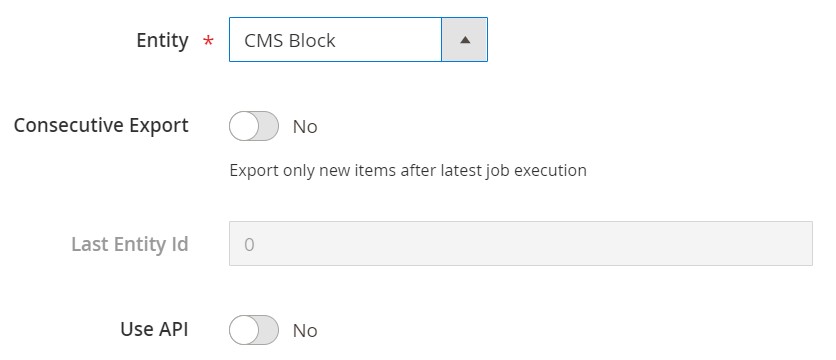Select the value 0 in Last Entity Id
This screenshot has width=836, height=360.
coord(249,245)
